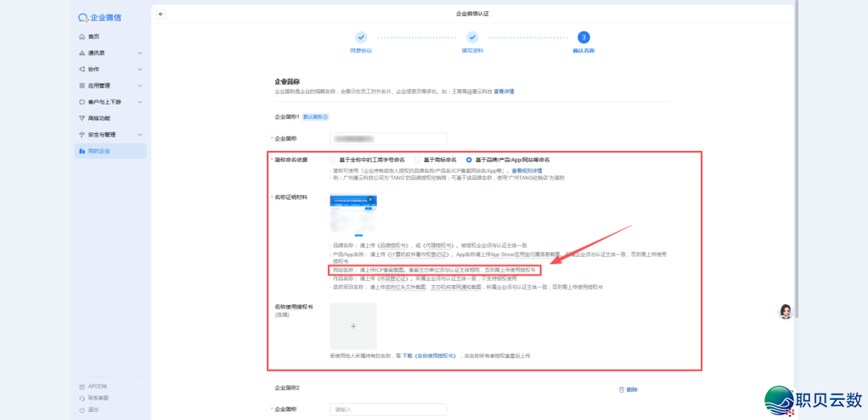Click the 企业简称2 请输入 input field
868x420 pixels.
pos(388,410)
